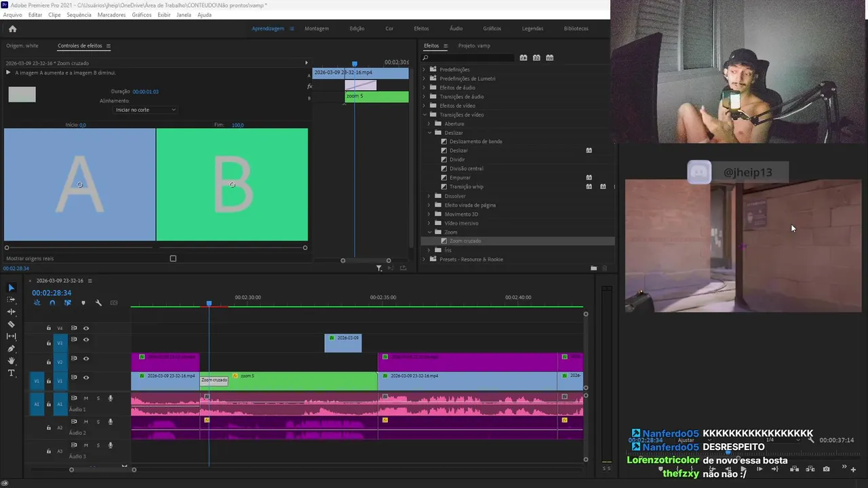This screenshot has width=868, height=488.
Task: Switch to the Cor workspace
Action: 389,28
